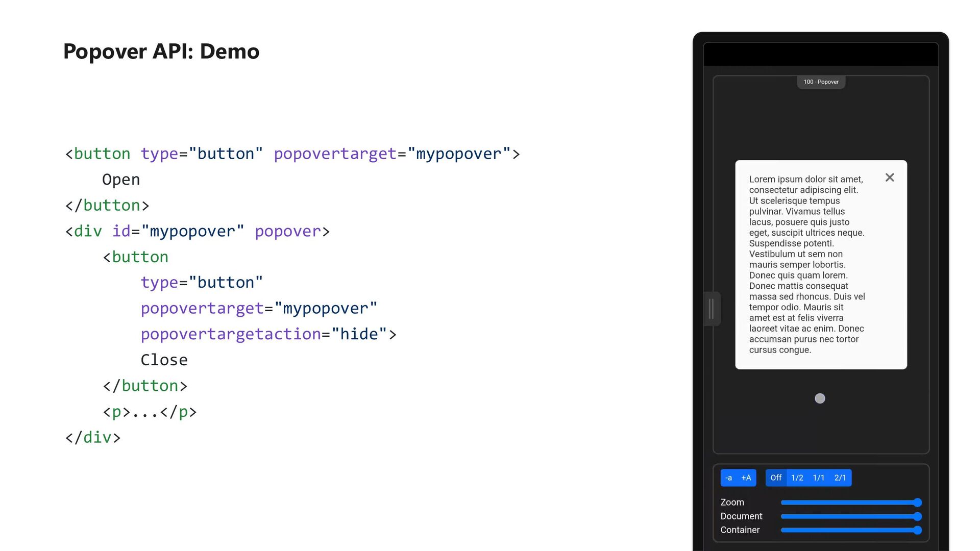This screenshot has width=980, height=551.
Task: Select the 1/1 ratio option
Action: tap(819, 478)
